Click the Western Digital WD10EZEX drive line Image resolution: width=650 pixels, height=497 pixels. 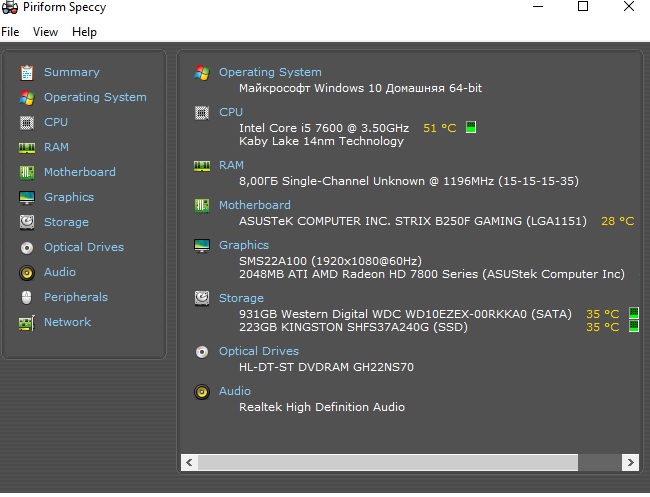pos(405,314)
